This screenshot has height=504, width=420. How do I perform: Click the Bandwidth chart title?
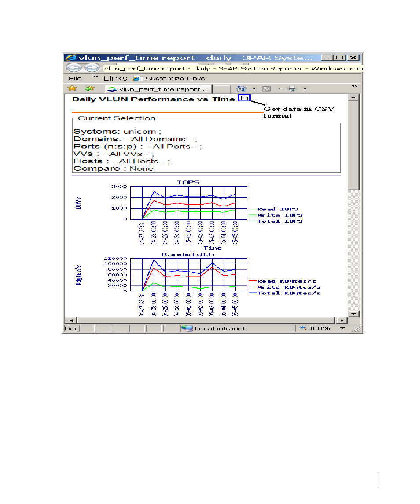(x=188, y=254)
